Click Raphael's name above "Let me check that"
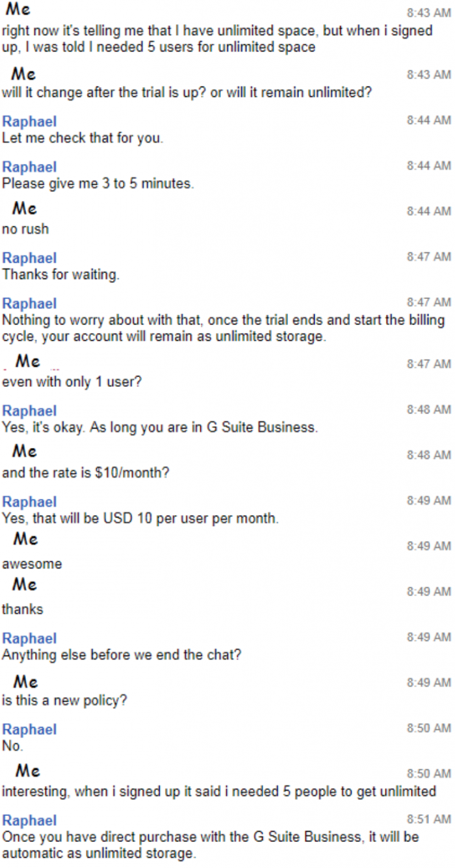Viewport: 455px width, 868px height. (x=29, y=122)
